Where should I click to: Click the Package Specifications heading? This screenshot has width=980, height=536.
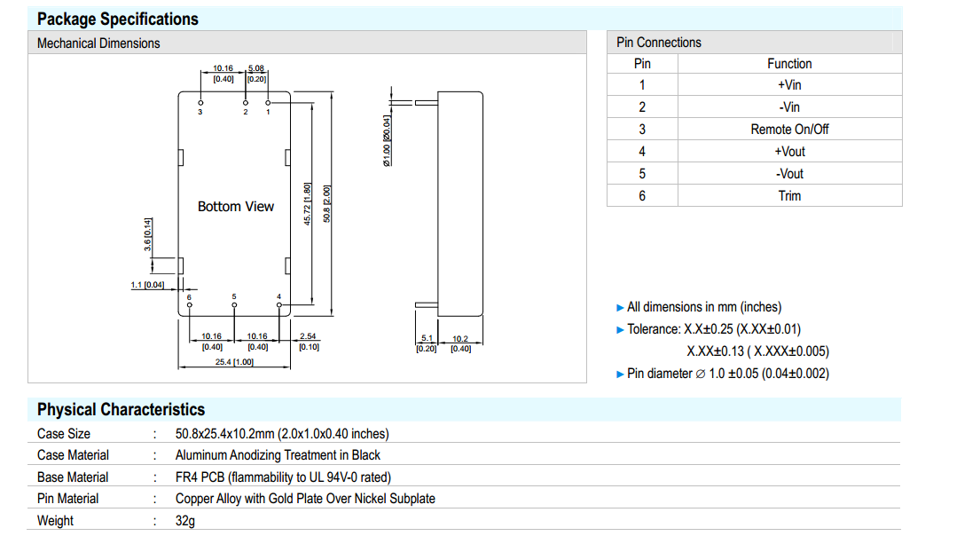point(118,19)
